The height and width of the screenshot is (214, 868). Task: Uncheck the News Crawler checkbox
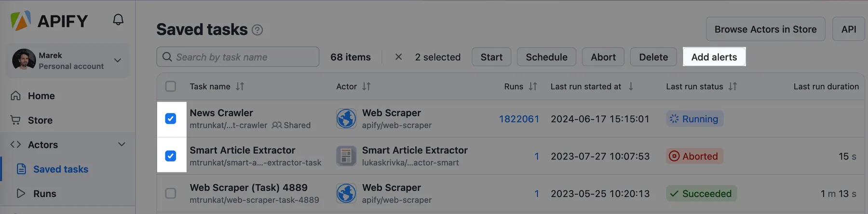(171, 119)
